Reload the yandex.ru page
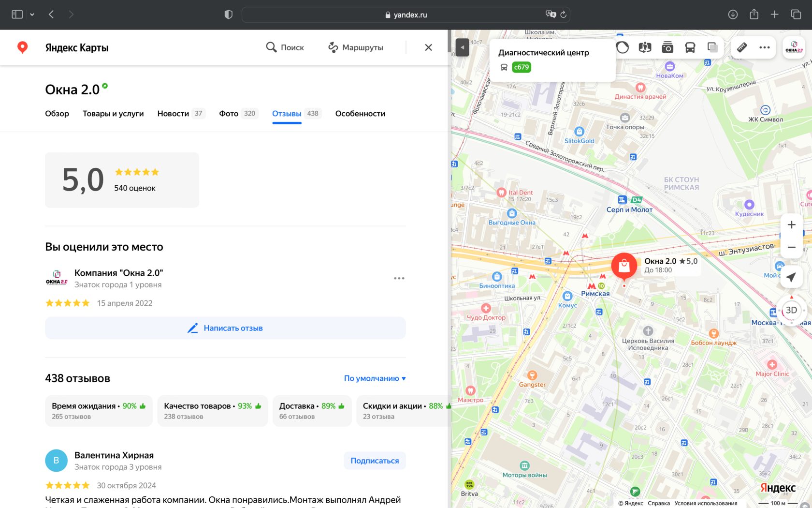Image resolution: width=812 pixels, height=508 pixels. [564, 15]
